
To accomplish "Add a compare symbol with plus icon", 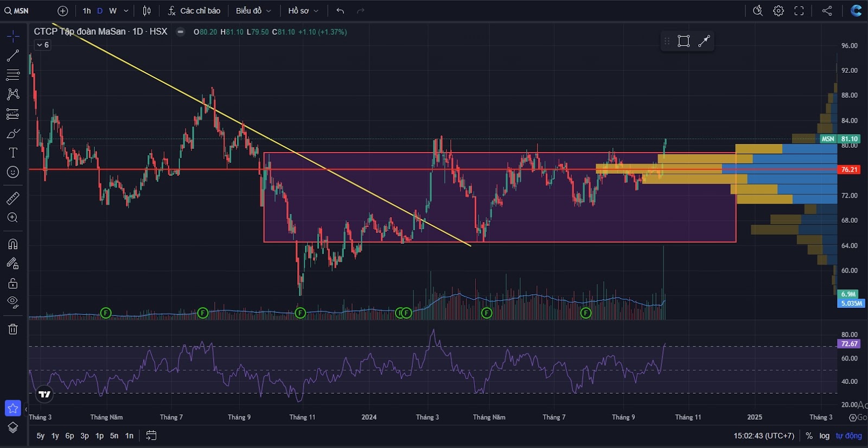I will [x=63, y=11].
